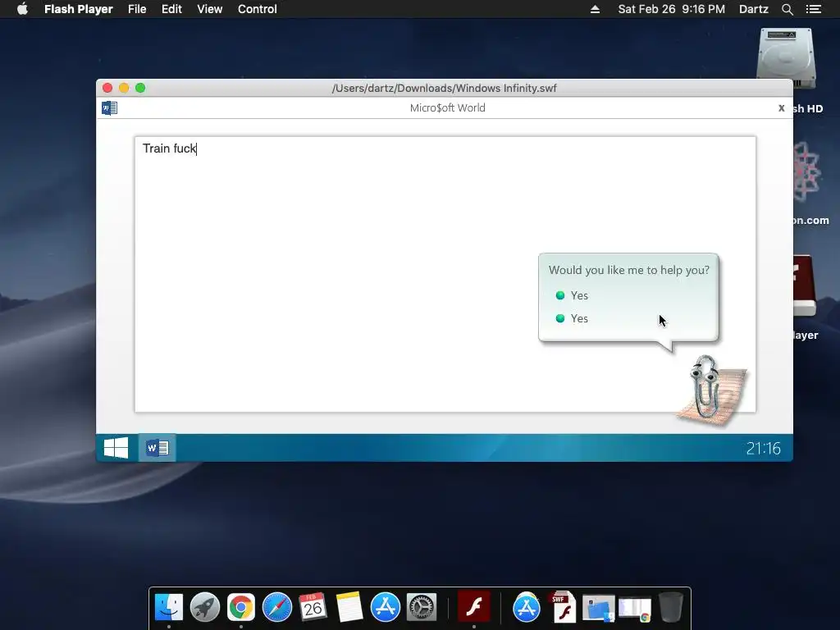Click the red close button of Flash window
Image resolution: width=840 pixels, height=630 pixels.
pyautogui.click(x=107, y=88)
